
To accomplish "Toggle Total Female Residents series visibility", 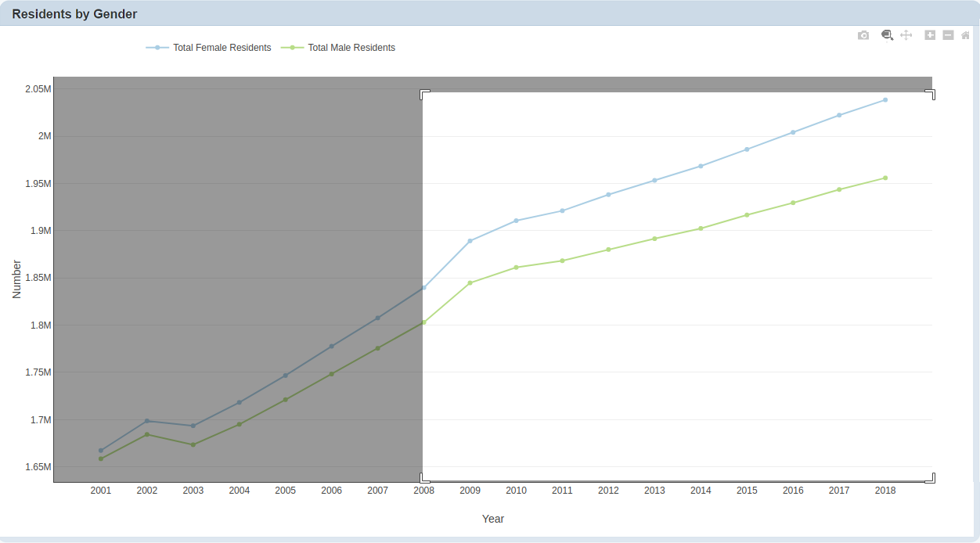I will coord(208,48).
